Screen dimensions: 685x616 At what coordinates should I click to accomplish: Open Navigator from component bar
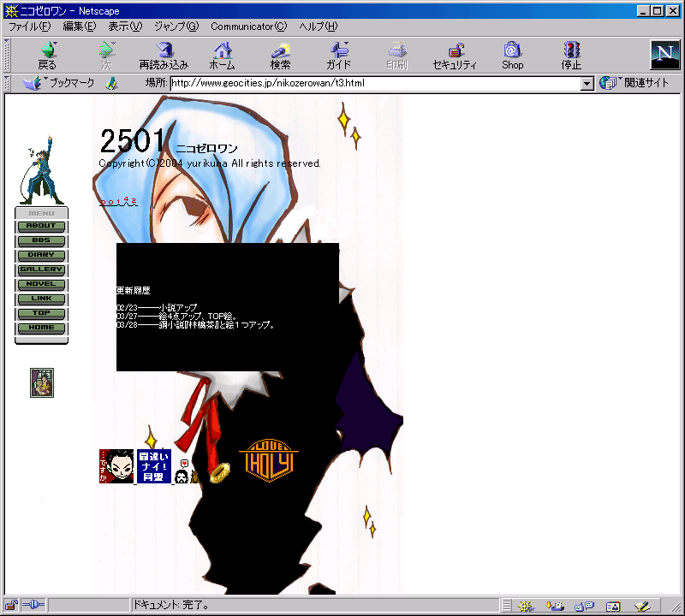(526, 606)
